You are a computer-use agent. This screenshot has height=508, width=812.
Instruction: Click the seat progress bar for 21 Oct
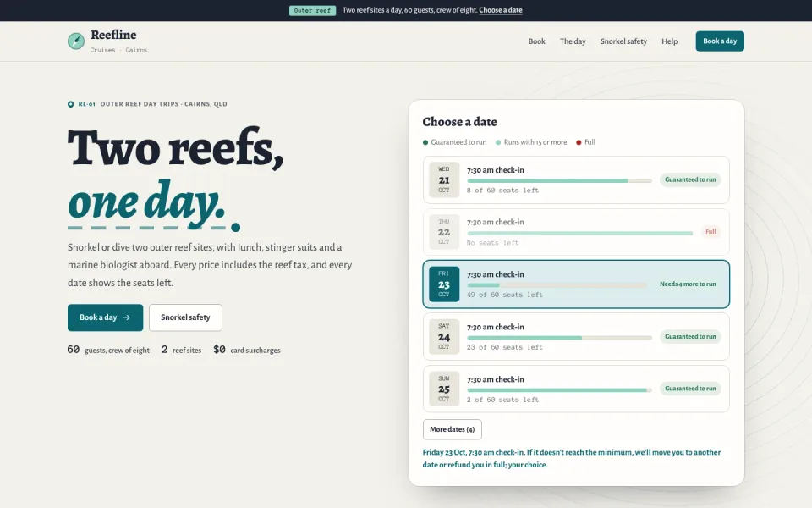point(559,181)
